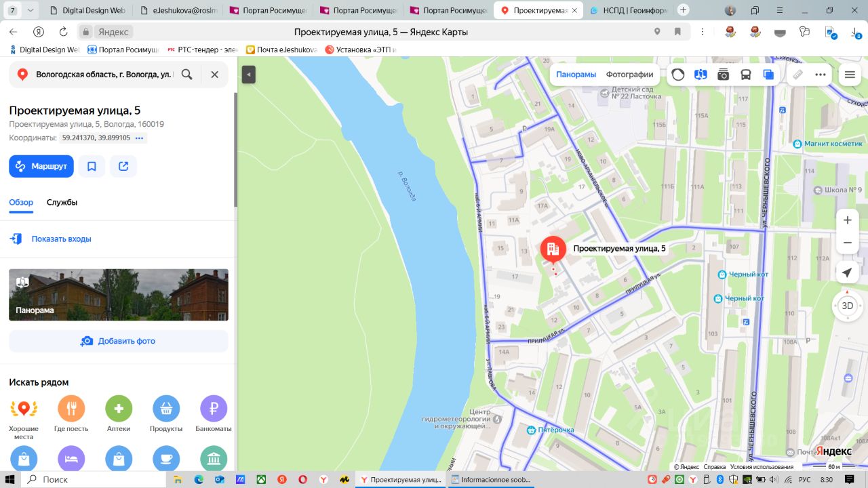This screenshot has width=868, height=488.
Task: Switch to Панорамы map mode
Action: point(576,75)
